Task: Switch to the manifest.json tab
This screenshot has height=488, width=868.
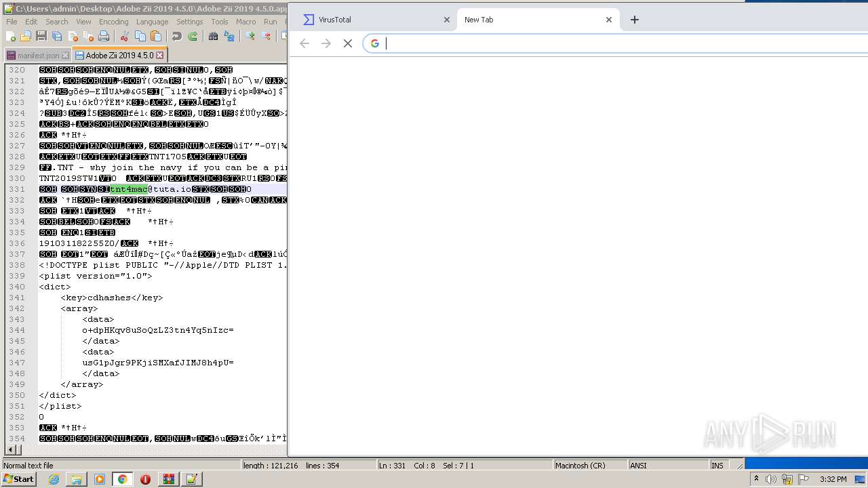Action: [37, 56]
